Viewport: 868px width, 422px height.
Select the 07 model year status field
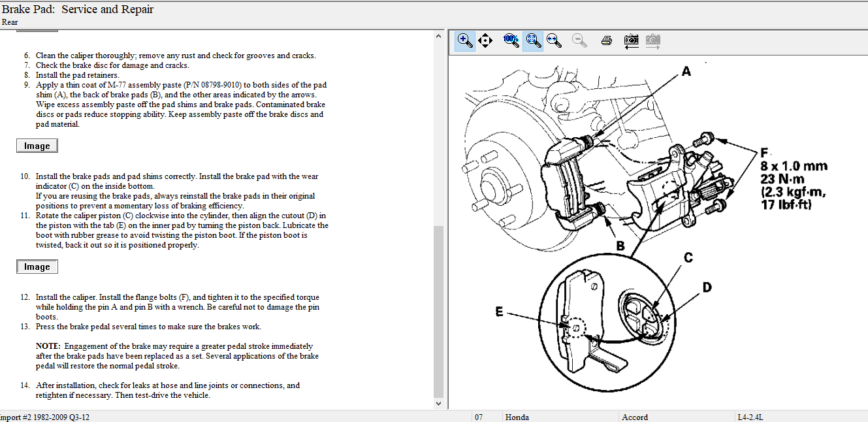tap(479, 417)
